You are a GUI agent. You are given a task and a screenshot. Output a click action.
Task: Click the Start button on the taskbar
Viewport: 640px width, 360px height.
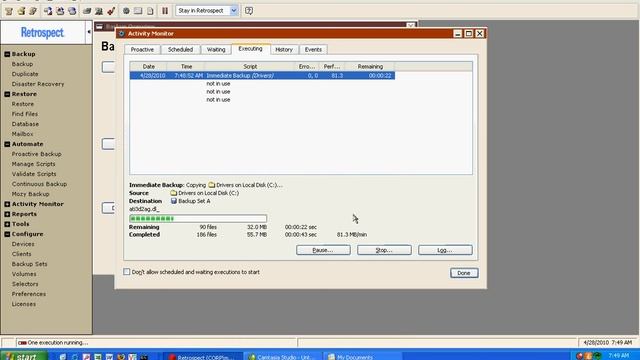click(x=24, y=356)
